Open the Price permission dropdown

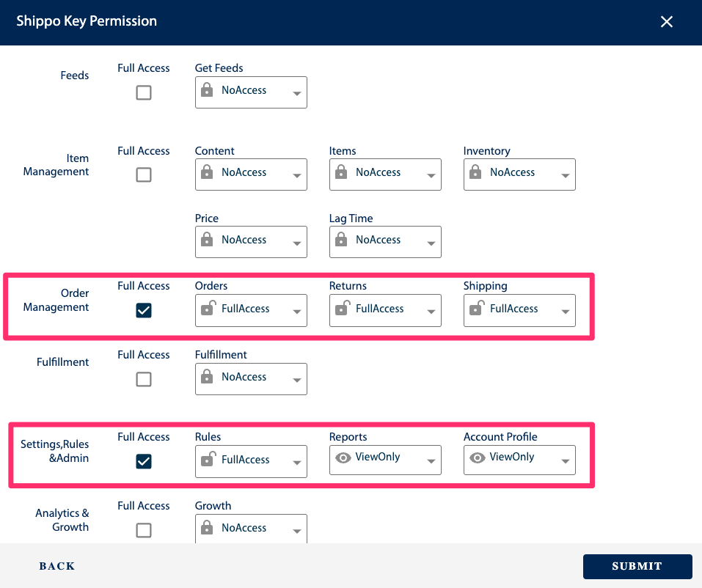point(251,241)
